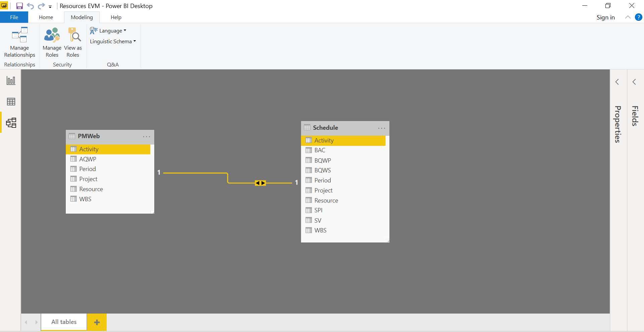Click the Undo icon
The height and width of the screenshot is (332, 644).
(x=30, y=6)
